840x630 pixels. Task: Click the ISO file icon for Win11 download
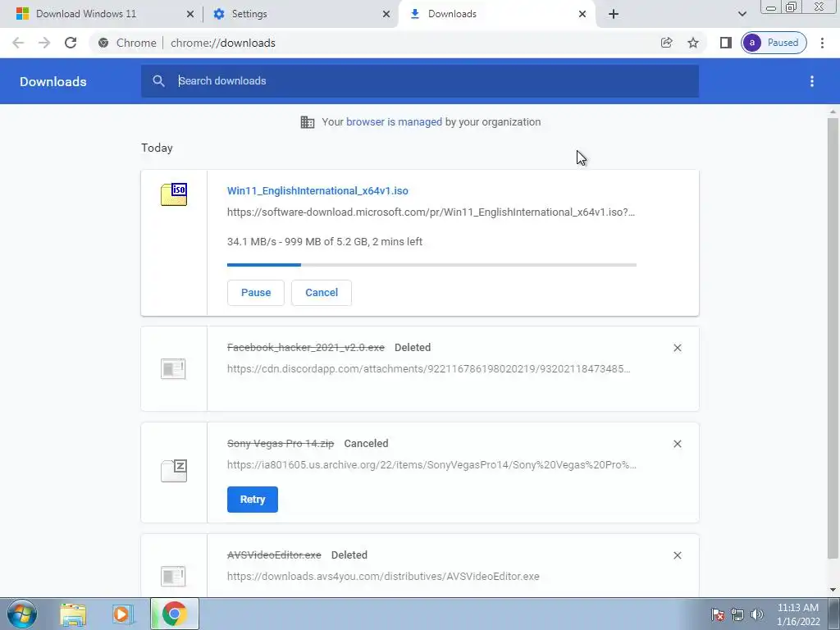(x=174, y=194)
